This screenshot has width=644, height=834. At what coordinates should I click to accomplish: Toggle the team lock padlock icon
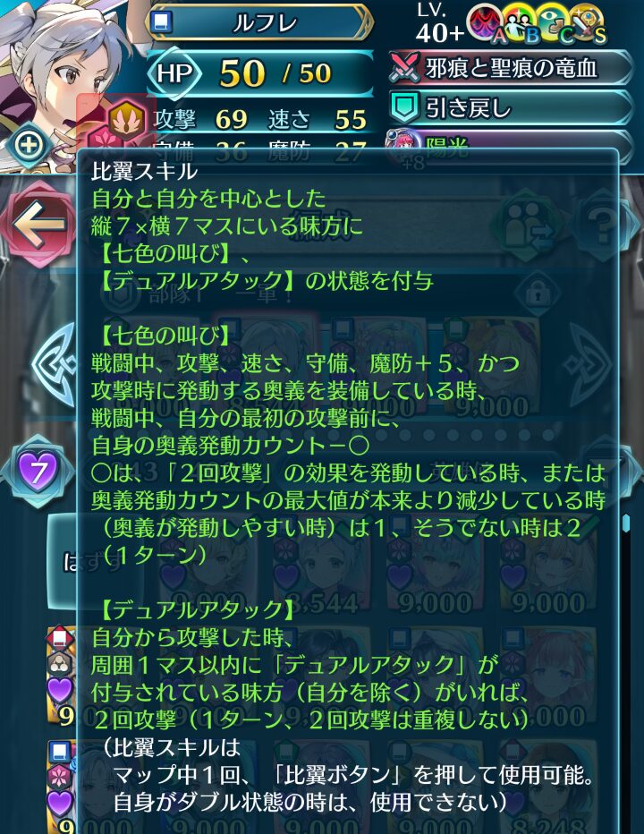pos(538,294)
